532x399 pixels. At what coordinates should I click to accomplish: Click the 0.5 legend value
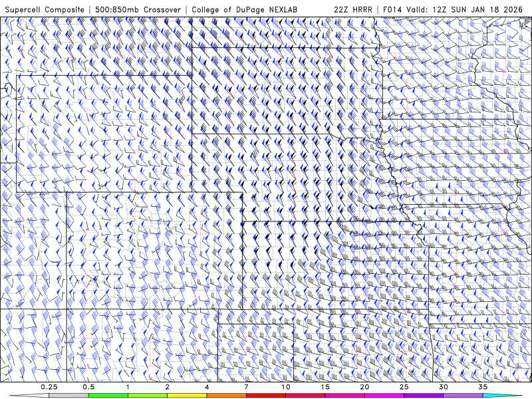click(x=88, y=387)
